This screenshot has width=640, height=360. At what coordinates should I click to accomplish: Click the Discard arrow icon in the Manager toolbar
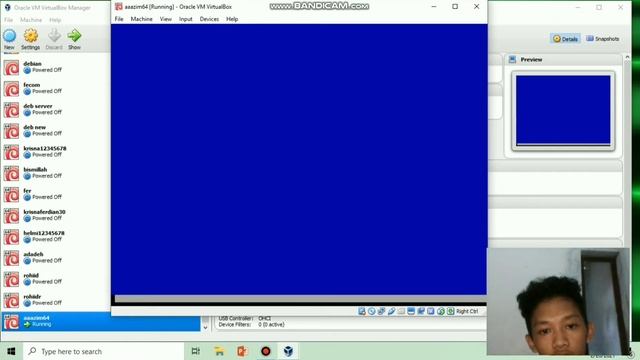54,36
